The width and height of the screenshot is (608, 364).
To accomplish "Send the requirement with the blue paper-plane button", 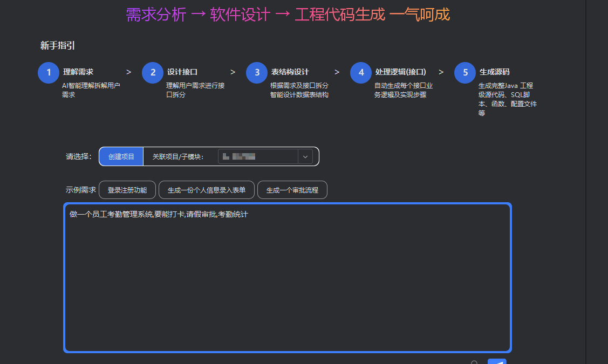I will tap(497, 362).
